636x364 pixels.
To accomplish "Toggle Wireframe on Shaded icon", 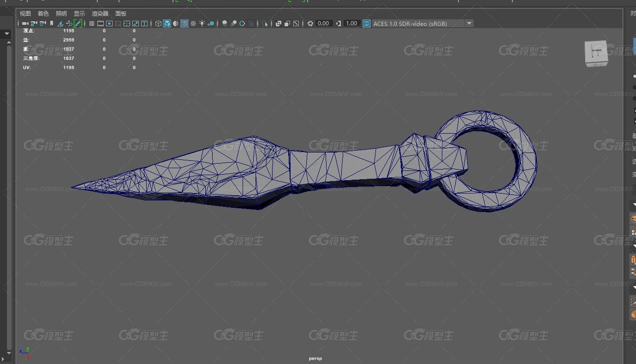I will (x=184, y=23).
